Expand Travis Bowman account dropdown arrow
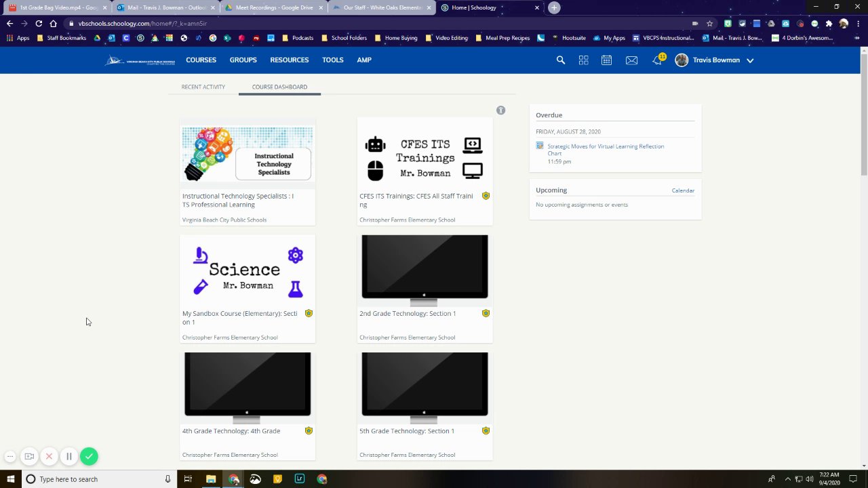The height and width of the screenshot is (488, 868). 750,60
